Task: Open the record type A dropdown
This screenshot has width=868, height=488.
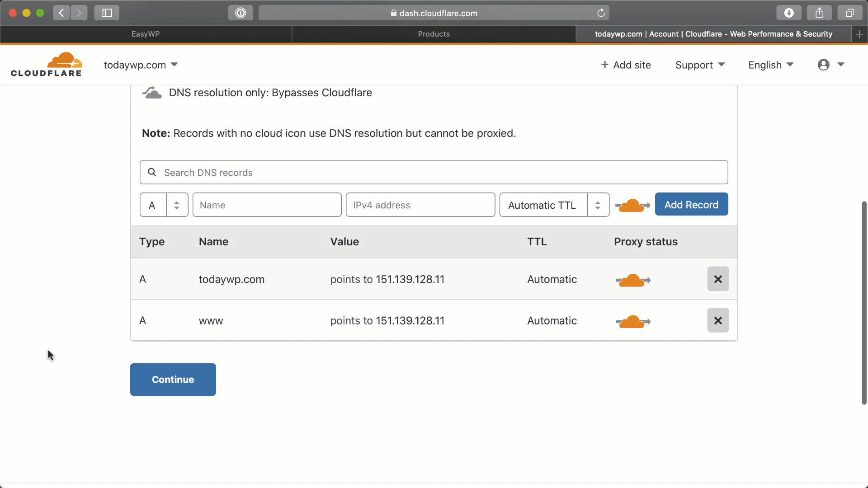Action: tap(164, 205)
